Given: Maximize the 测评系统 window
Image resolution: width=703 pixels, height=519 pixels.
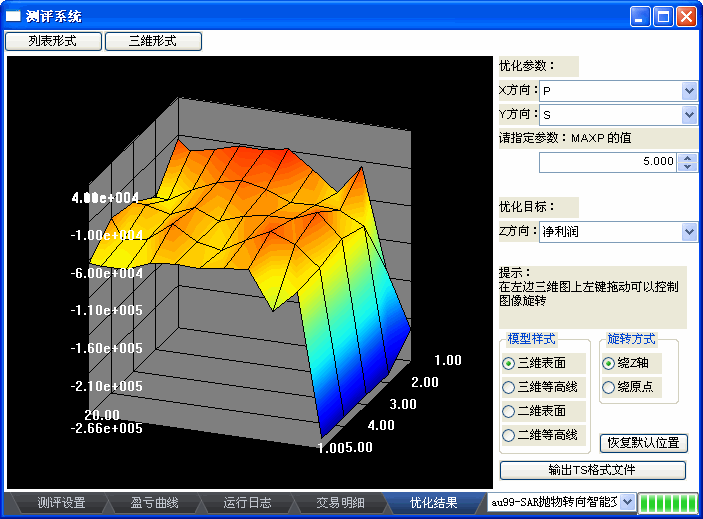Looking at the screenshot, I should [663, 17].
